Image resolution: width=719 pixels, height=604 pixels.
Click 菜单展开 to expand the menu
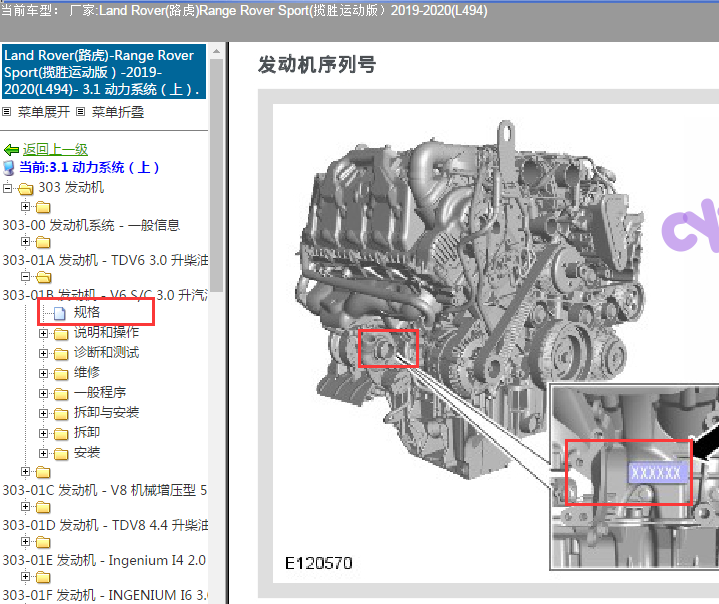44,112
